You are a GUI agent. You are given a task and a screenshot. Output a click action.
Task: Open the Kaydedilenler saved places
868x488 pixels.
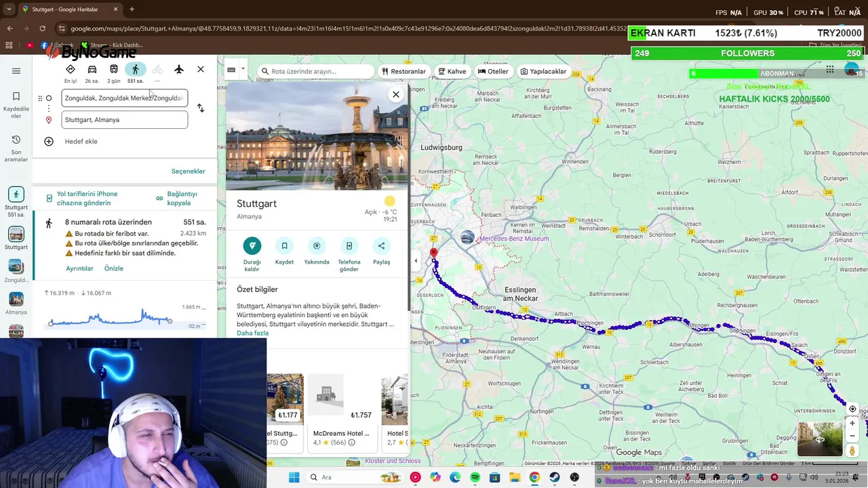point(16,106)
